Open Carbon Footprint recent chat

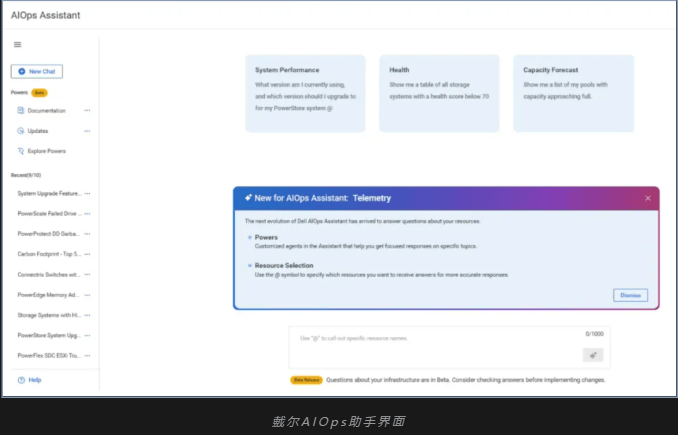tap(49, 254)
